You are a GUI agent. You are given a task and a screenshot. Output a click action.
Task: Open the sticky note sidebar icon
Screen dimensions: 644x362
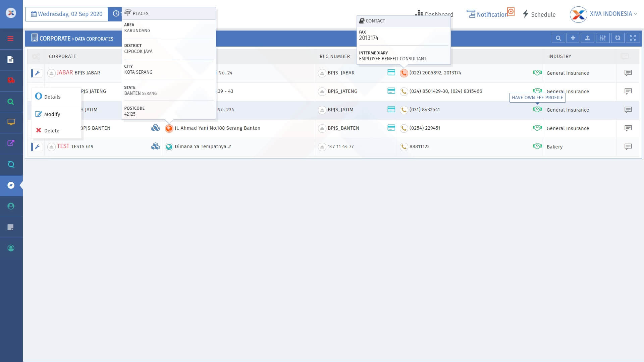(x=11, y=227)
